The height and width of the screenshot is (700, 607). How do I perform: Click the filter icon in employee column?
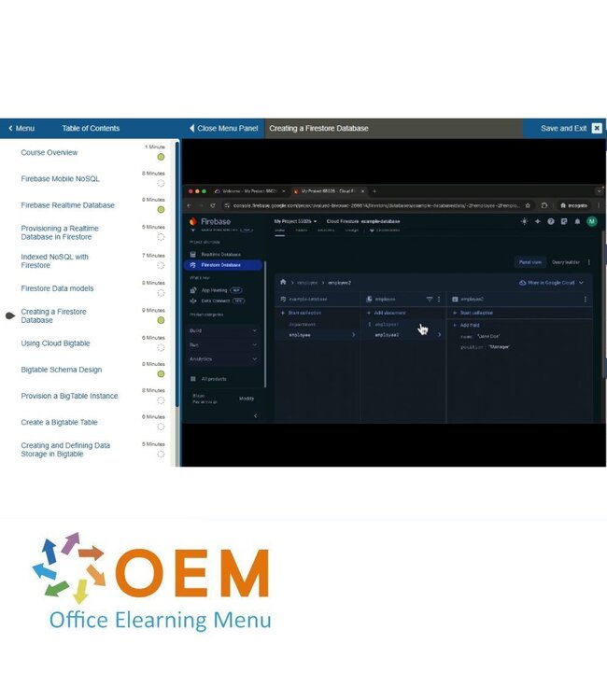[x=430, y=299]
